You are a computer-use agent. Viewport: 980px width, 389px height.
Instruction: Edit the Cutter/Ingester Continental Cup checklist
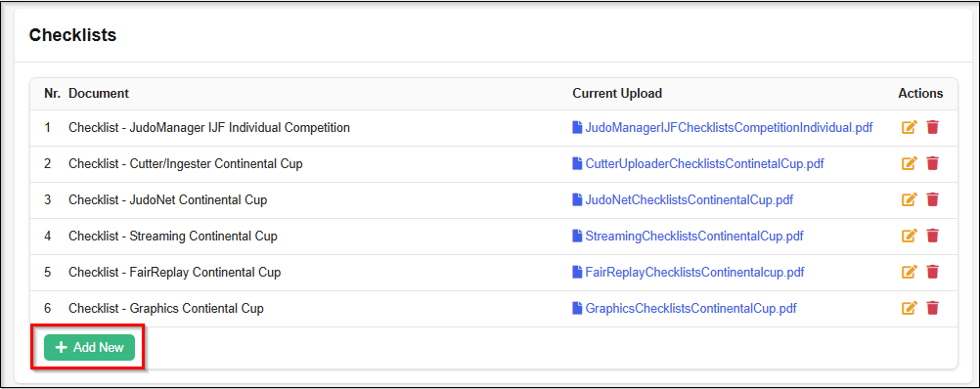click(x=909, y=163)
